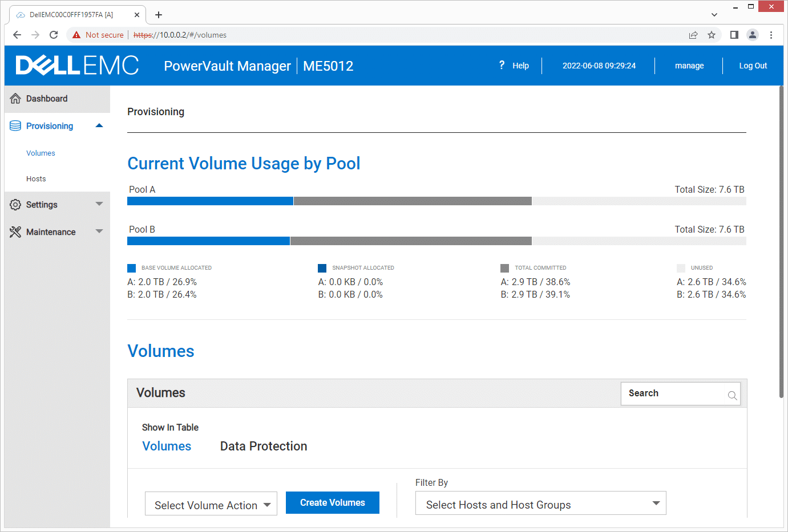Open the browser side panel icon

[734, 35]
